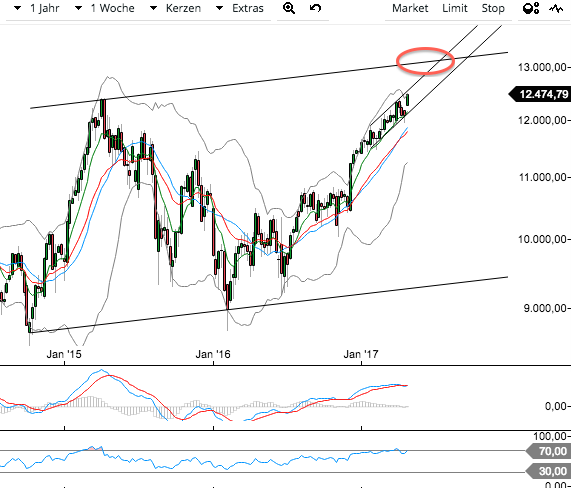Select the Market order button
The width and height of the screenshot is (571, 488).
[x=410, y=8]
